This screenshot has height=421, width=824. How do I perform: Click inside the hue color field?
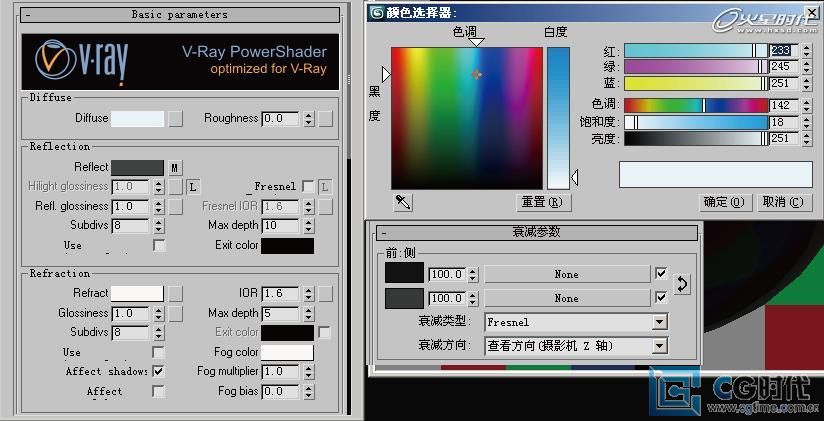pyautogui.click(x=467, y=118)
